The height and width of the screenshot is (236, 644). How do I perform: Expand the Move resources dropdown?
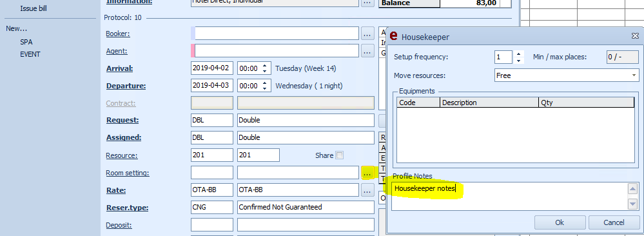coord(634,75)
